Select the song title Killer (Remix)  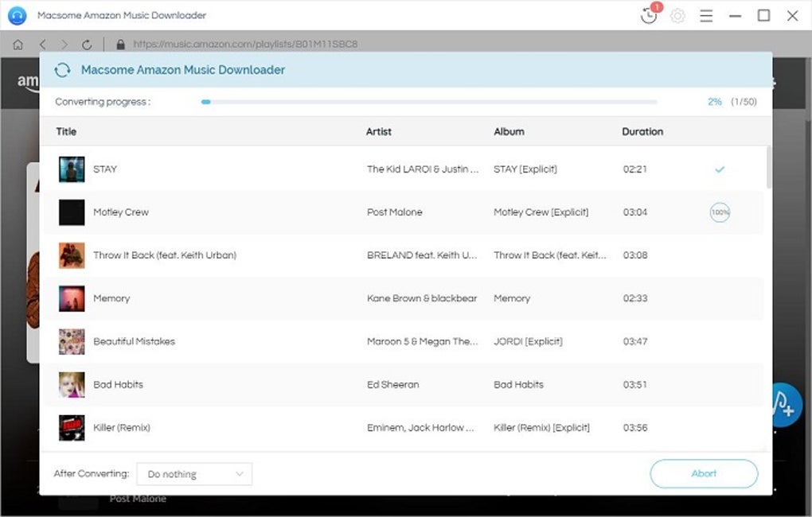[x=122, y=427]
